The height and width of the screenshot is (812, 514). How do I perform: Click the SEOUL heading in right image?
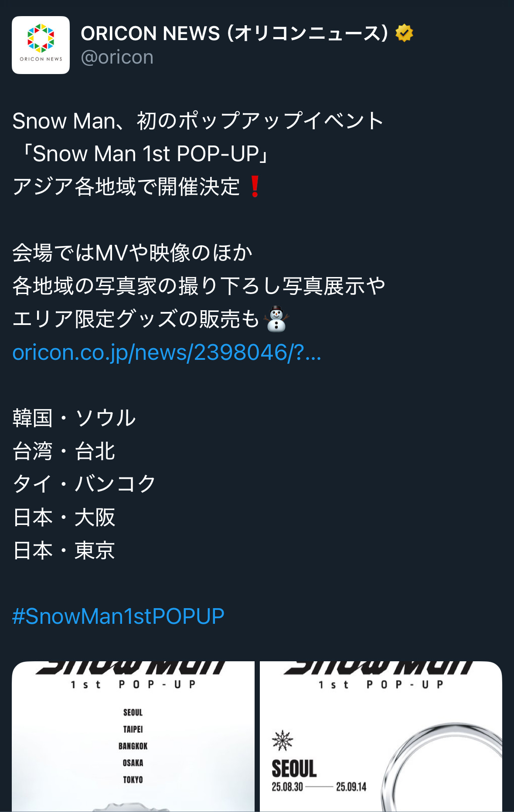(x=294, y=768)
